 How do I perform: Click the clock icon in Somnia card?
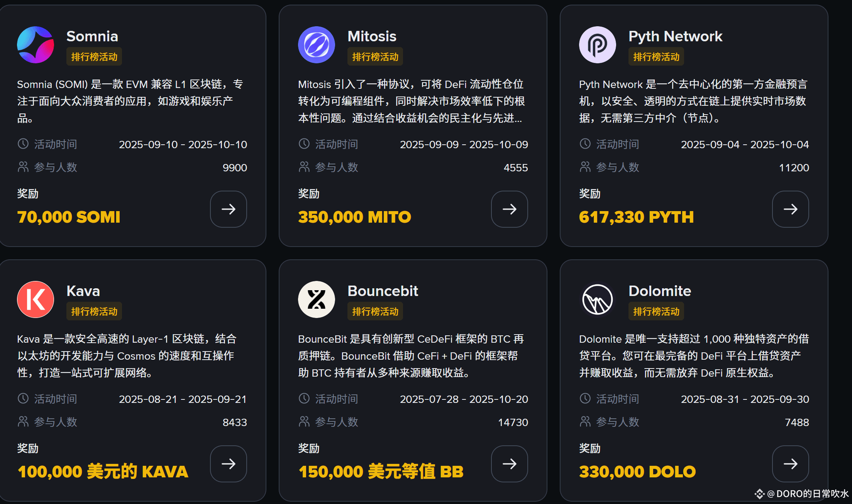point(23,144)
